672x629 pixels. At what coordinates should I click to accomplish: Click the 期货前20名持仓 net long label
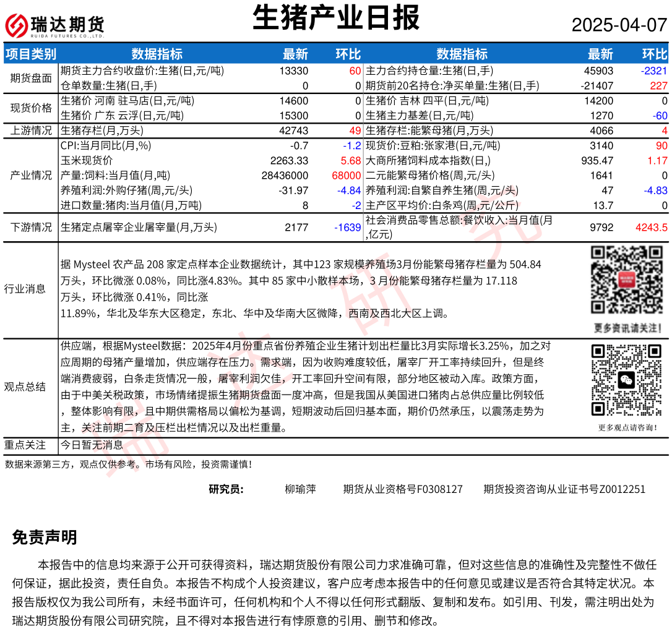[452, 86]
